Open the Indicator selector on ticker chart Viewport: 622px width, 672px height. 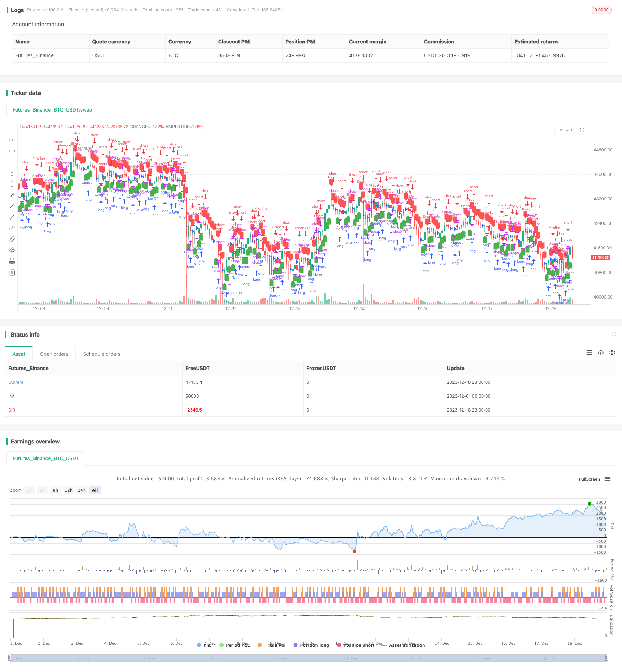click(566, 130)
